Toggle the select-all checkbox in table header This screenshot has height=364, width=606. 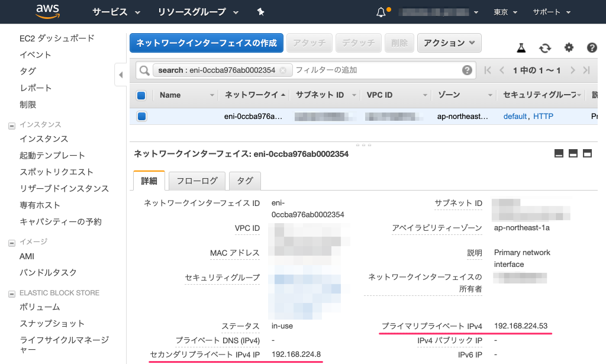click(141, 95)
